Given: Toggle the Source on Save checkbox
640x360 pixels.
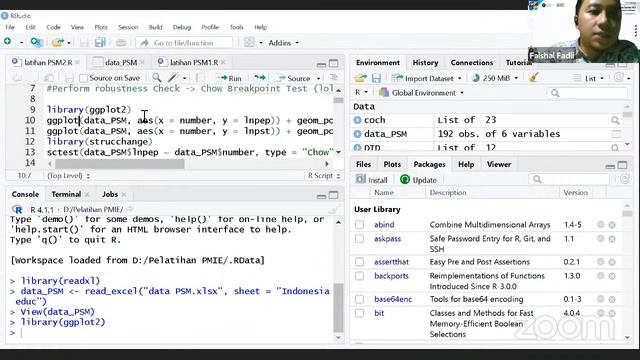Looking at the screenshot, I should coord(84,78).
